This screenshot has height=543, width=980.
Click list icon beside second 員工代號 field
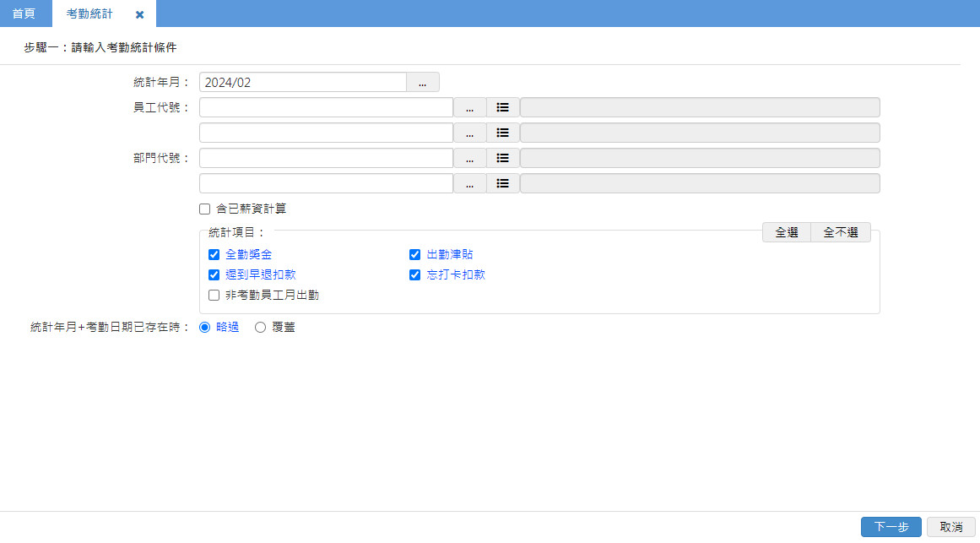pos(502,133)
